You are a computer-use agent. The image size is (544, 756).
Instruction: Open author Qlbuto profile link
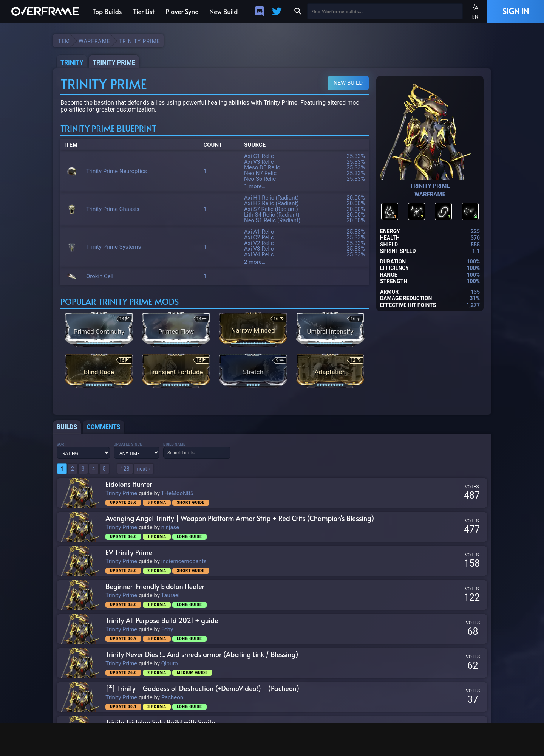coord(170,663)
